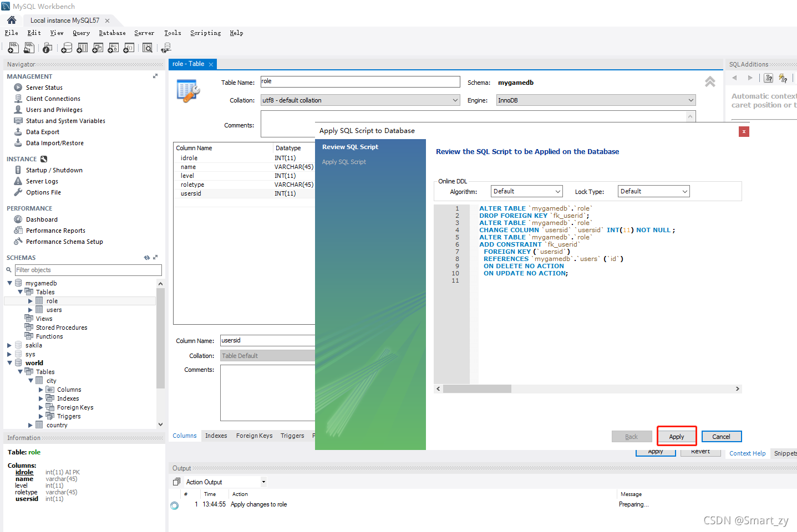The image size is (797, 532).
Task: Apply the SQL script to database
Action: (x=677, y=437)
